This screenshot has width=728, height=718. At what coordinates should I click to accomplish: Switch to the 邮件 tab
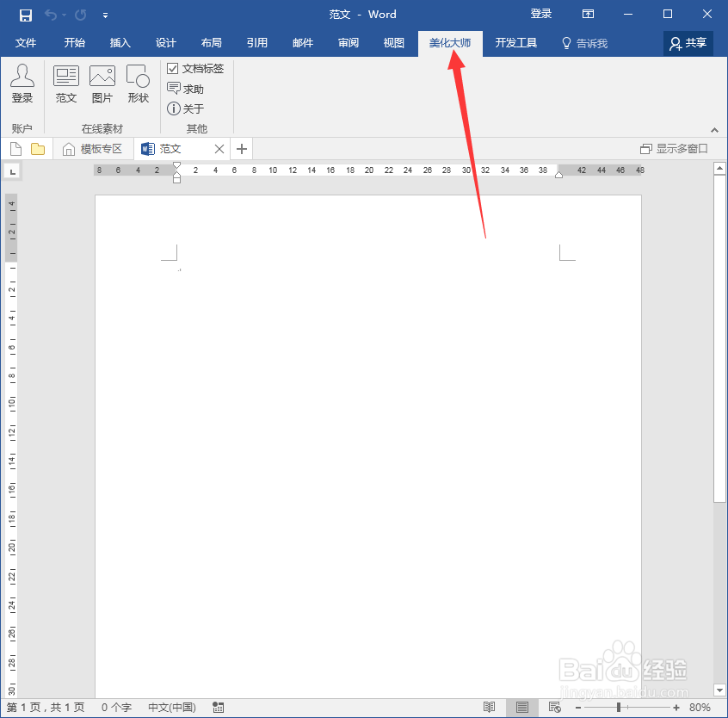tap(303, 43)
